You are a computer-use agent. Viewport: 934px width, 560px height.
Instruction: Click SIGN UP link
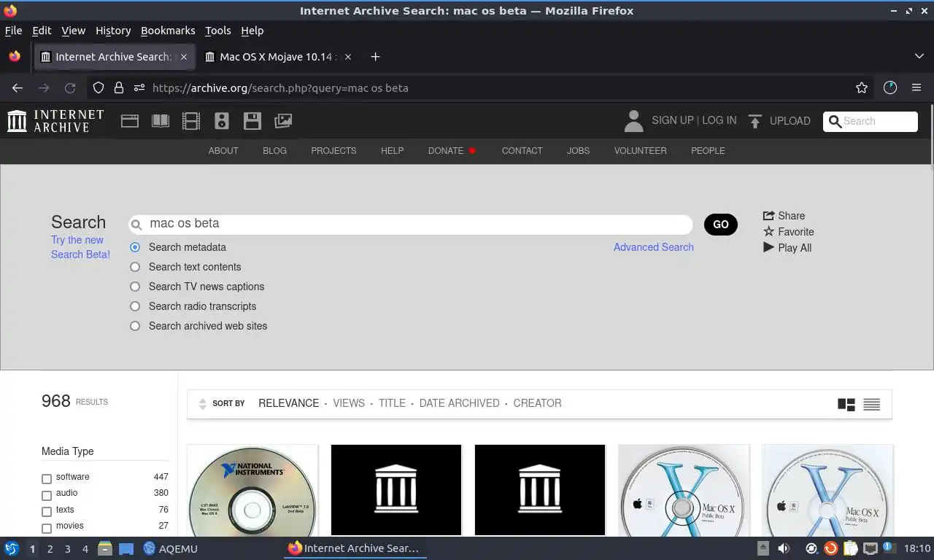(672, 120)
